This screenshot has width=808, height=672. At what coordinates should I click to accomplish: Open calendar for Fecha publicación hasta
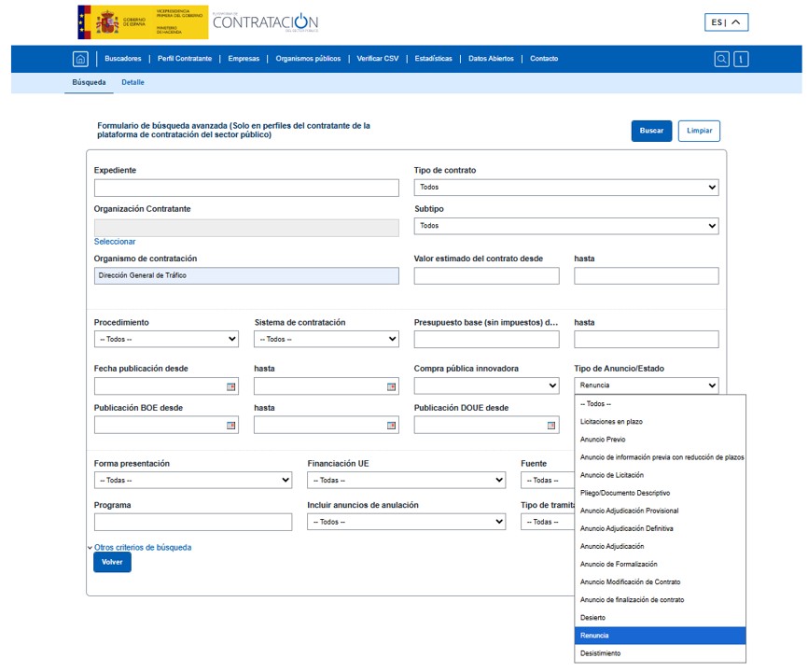pyautogui.click(x=391, y=386)
